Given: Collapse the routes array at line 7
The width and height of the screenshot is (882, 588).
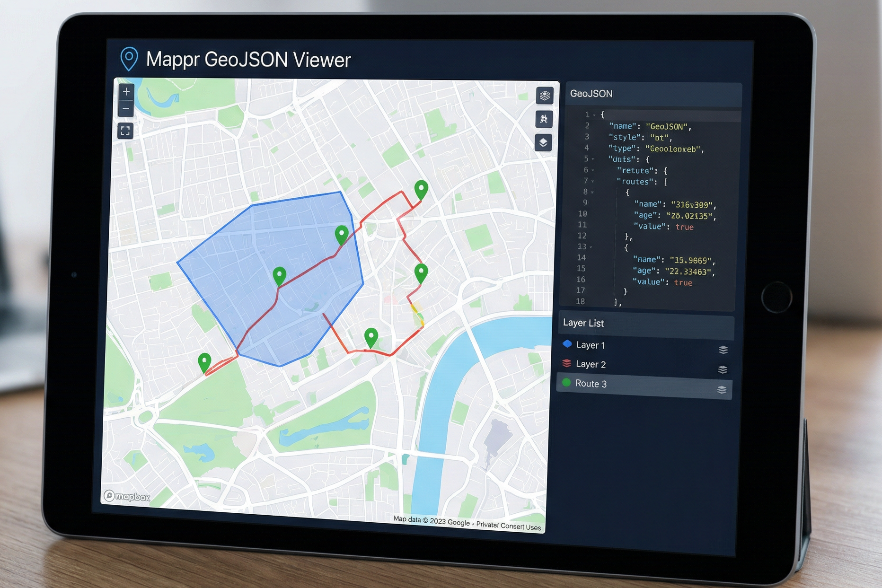Looking at the screenshot, I should point(593,181).
